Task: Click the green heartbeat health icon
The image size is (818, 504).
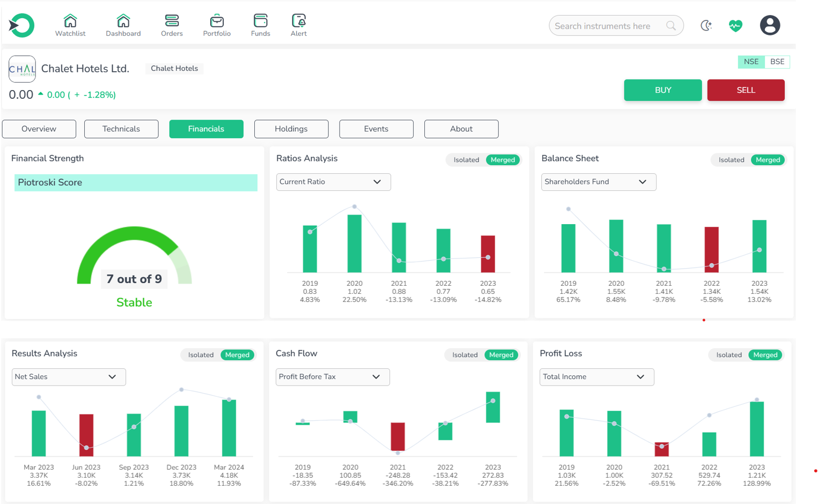Action: coord(735,25)
